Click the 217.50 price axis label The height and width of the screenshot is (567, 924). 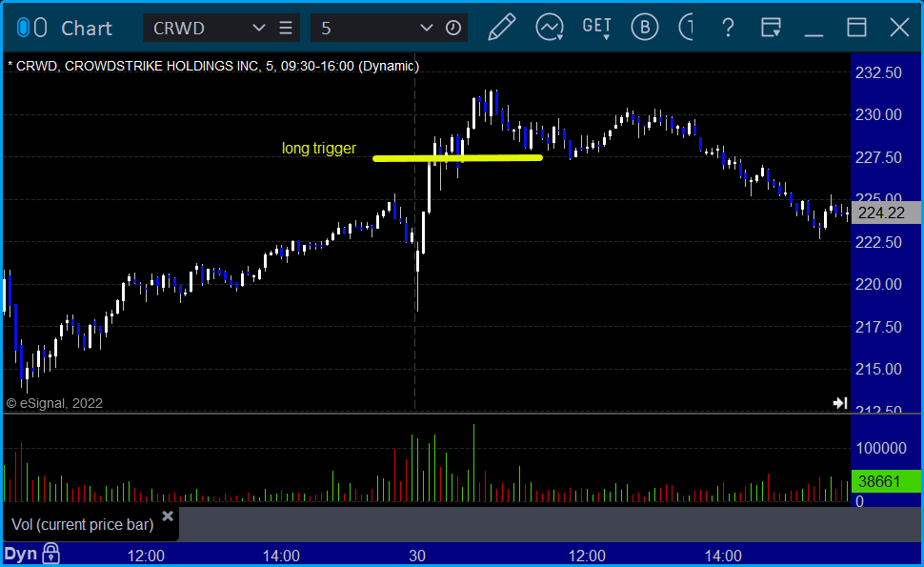[878, 327]
